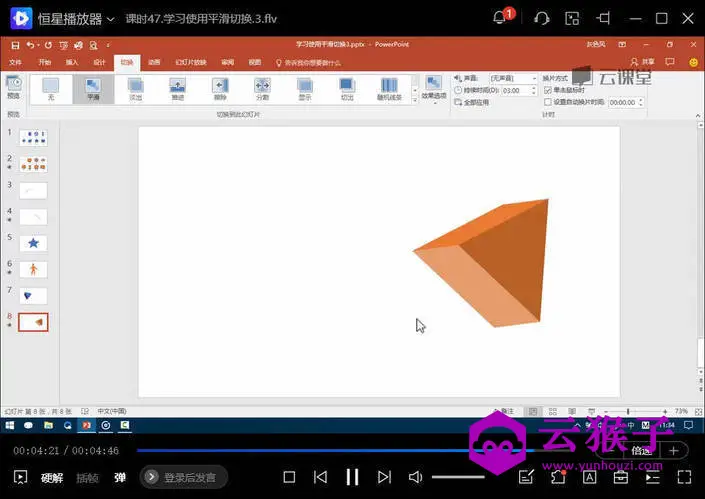This screenshot has width=705, height=499.
Task: Click the 持续时间 duration stepper arrows
Action: pyautogui.click(x=534, y=90)
